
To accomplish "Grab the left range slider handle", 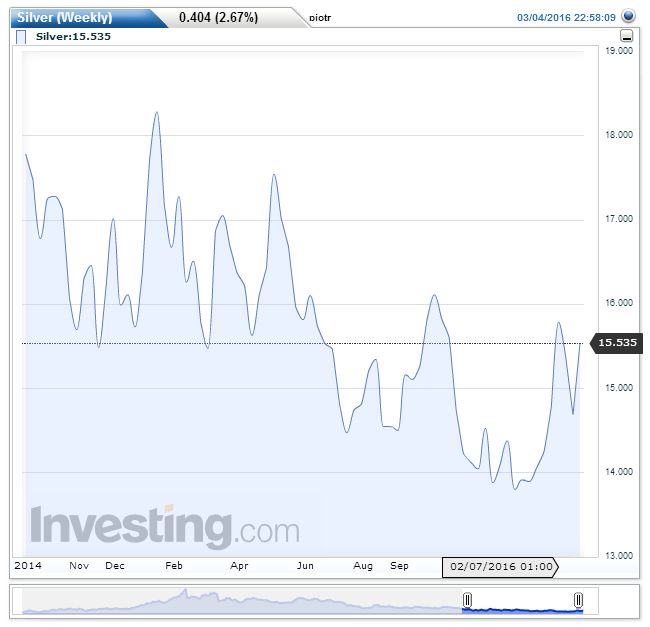I will (467, 600).
